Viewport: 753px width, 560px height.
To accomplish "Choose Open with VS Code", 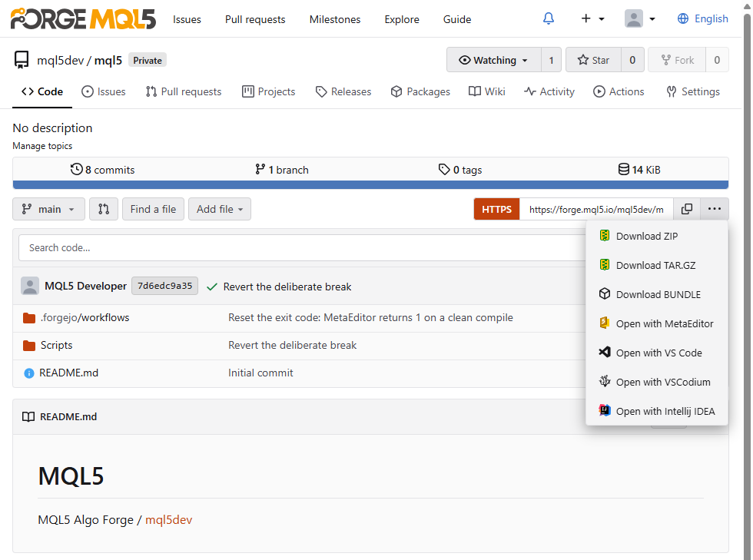I will 657,353.
